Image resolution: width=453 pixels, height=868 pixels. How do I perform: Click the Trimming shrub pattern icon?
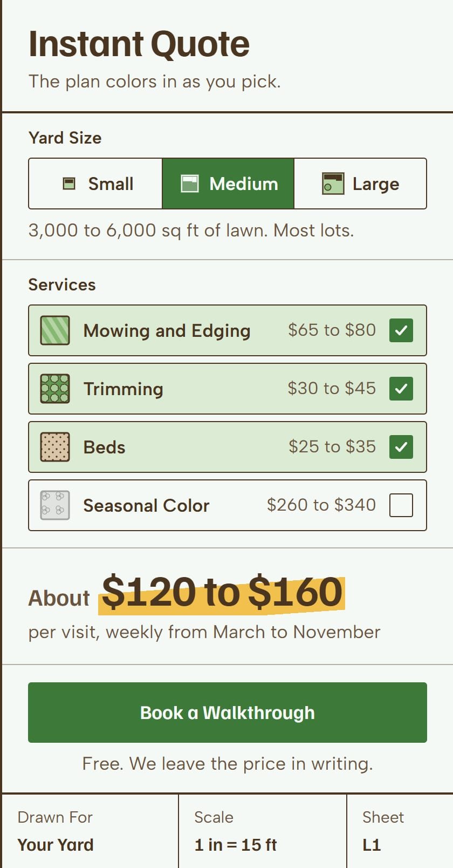click(55, 389)
